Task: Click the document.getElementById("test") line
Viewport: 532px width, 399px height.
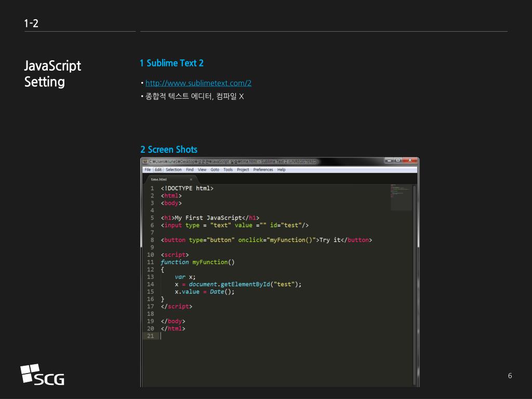Action: (x=238, y=284)
